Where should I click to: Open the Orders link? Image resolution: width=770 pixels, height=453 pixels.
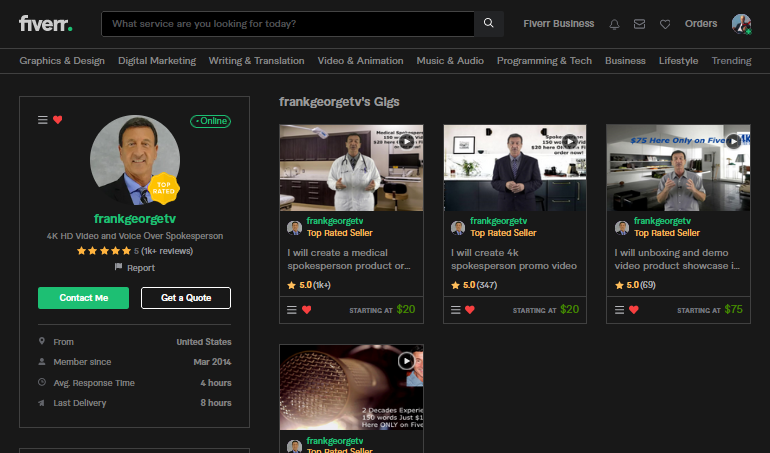(x=701, y=24)
